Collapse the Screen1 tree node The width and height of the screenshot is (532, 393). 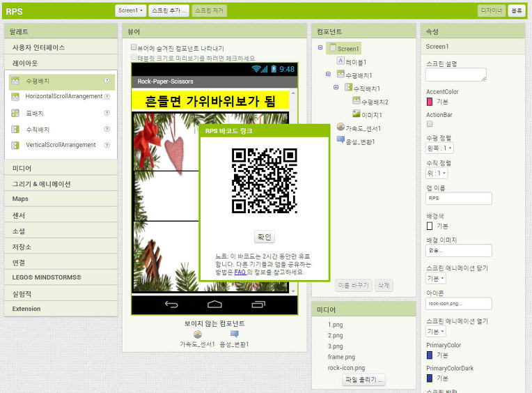pos(320,47)
